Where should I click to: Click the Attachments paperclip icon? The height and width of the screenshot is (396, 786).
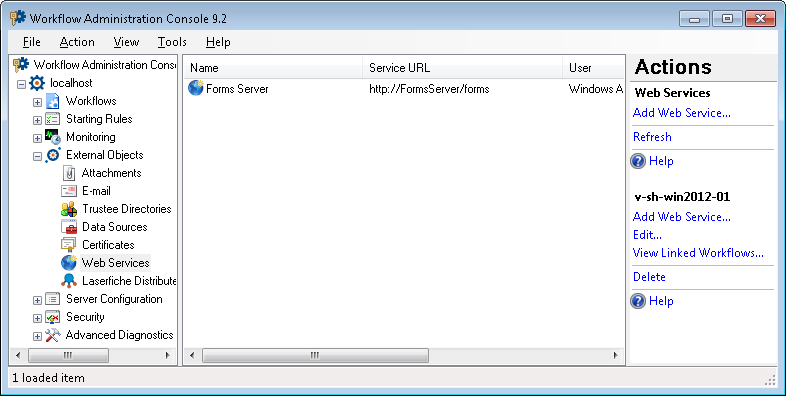[69, 173]
